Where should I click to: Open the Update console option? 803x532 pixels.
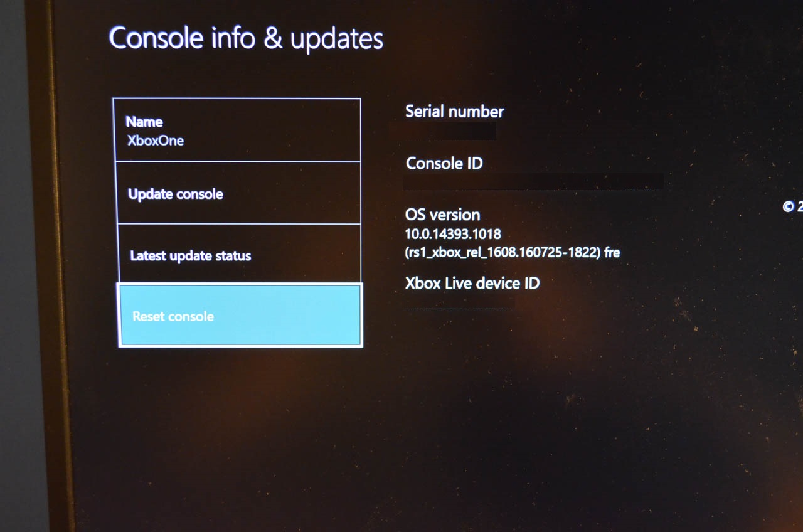pyautogui.click(x=238, y=193)
